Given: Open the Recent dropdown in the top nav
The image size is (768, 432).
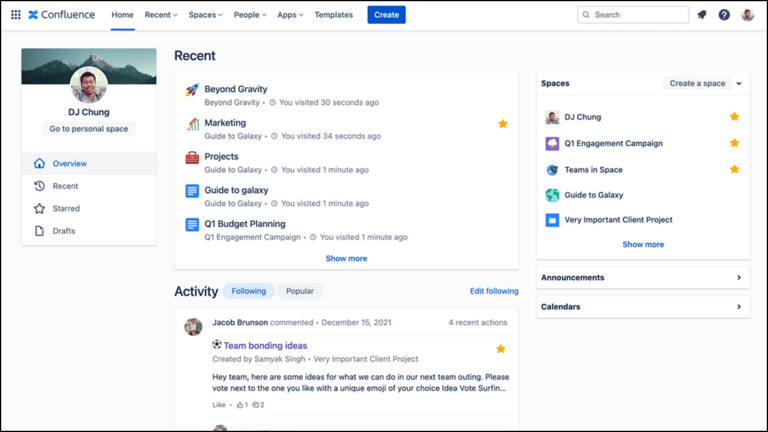Looking at the screenshot, I should [161, 15].
